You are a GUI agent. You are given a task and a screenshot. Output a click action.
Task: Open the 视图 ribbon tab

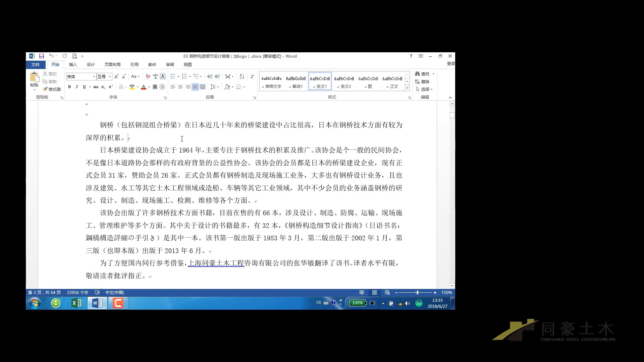187,64
